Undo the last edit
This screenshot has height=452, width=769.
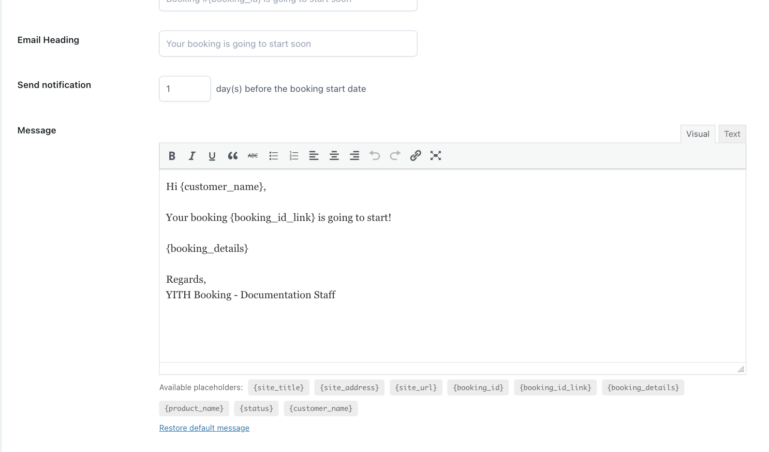[x=375, y=156]
